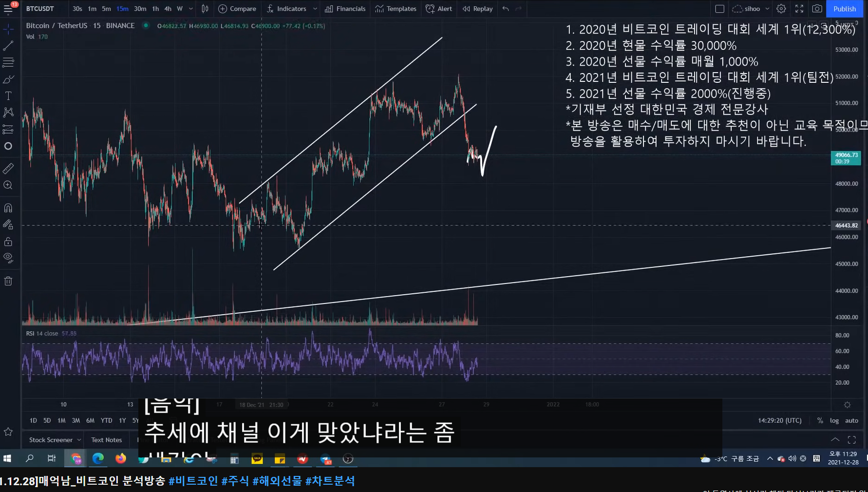
Task: Set chart range to 5D
Action: (47, 420)
